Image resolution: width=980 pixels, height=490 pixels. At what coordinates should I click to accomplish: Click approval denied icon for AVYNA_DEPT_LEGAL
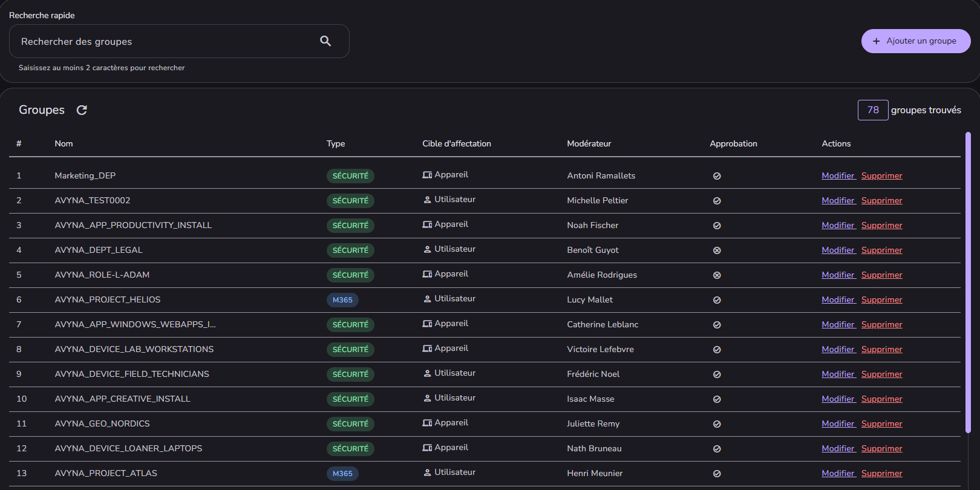[x=717, y=250]
